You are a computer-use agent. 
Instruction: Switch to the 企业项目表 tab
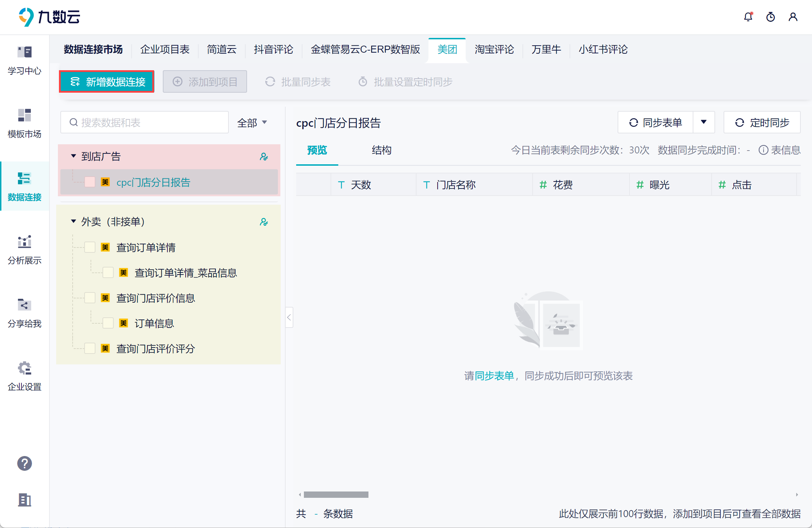point(165,49)
